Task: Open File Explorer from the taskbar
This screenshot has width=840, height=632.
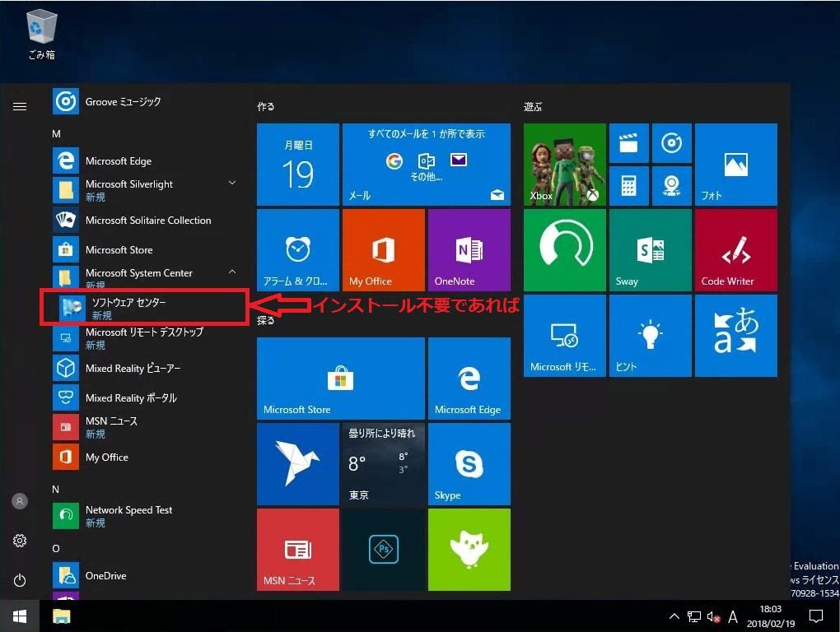Action: [x=62, y=616]
